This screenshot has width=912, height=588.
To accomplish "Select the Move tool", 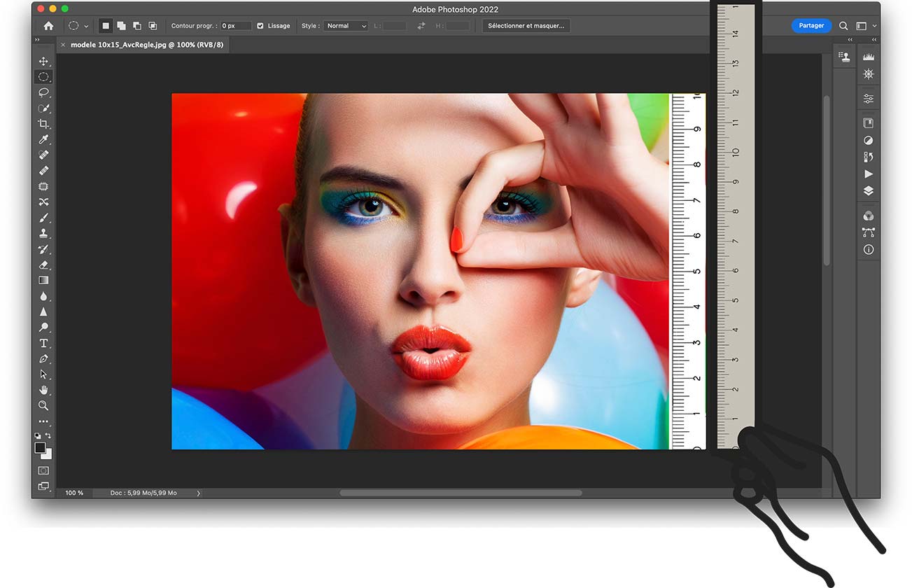I will [x=43, y=62].
